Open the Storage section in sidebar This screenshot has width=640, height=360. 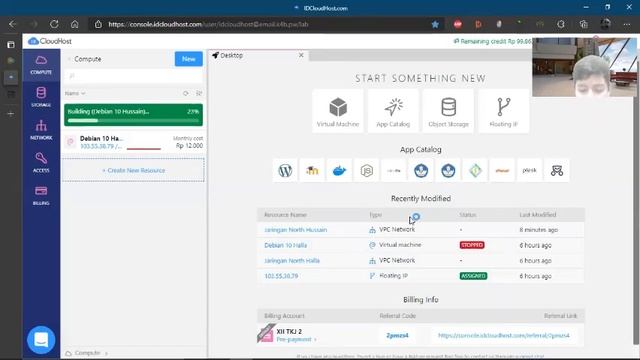click(41, 97)
